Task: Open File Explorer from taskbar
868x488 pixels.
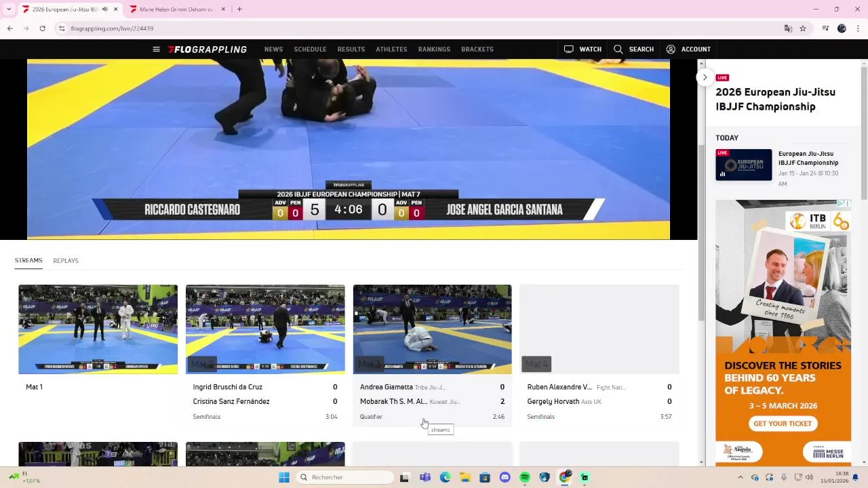Action: (465, 477)
